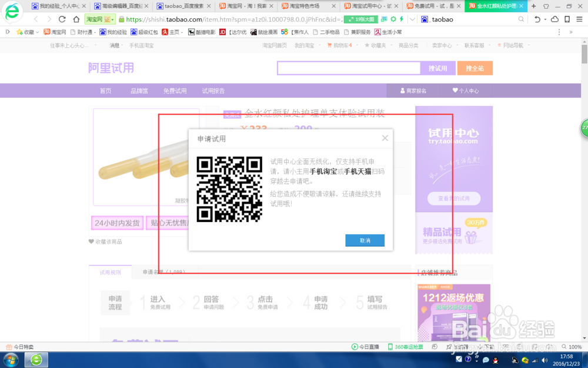The image size is (588, 368).
Task: Open the 二手物品 bookmark
Action: click(x=326, y=32)
